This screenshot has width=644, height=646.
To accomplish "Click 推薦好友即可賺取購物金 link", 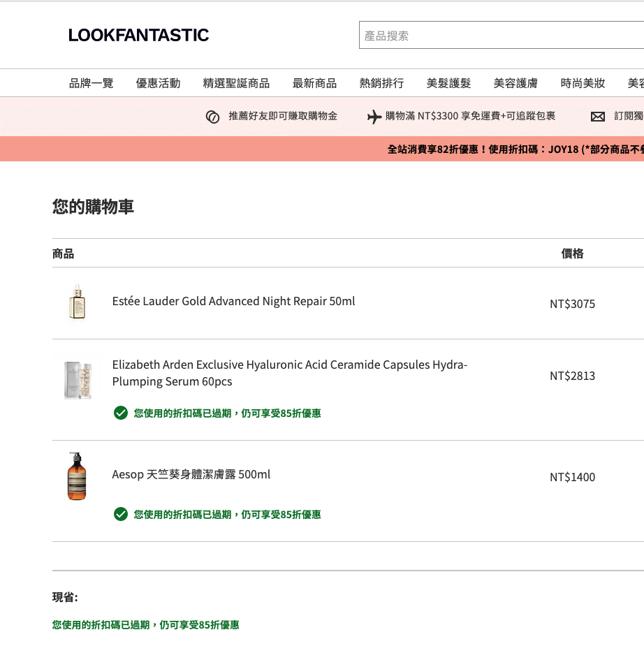I will 283,116.
